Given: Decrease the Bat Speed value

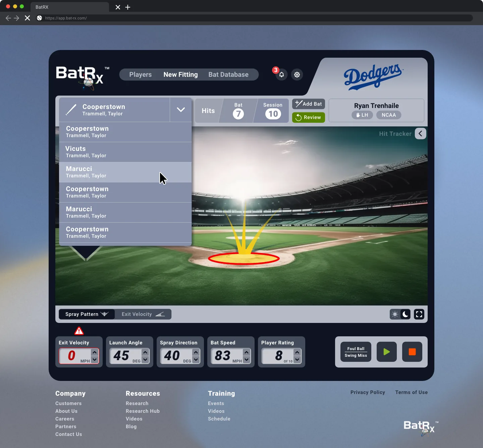Looking at the screenshot, I should coord(247,359).
